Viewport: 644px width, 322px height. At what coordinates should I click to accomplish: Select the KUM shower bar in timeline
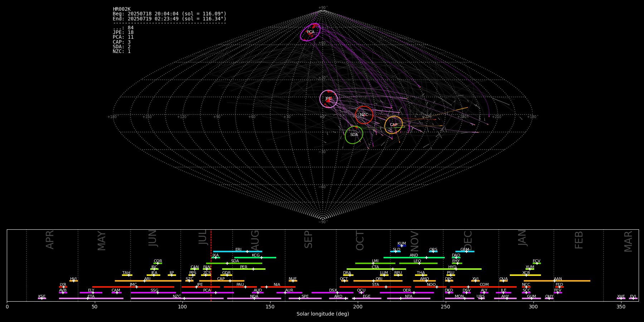pyautogui.click(x=402, y=246)
